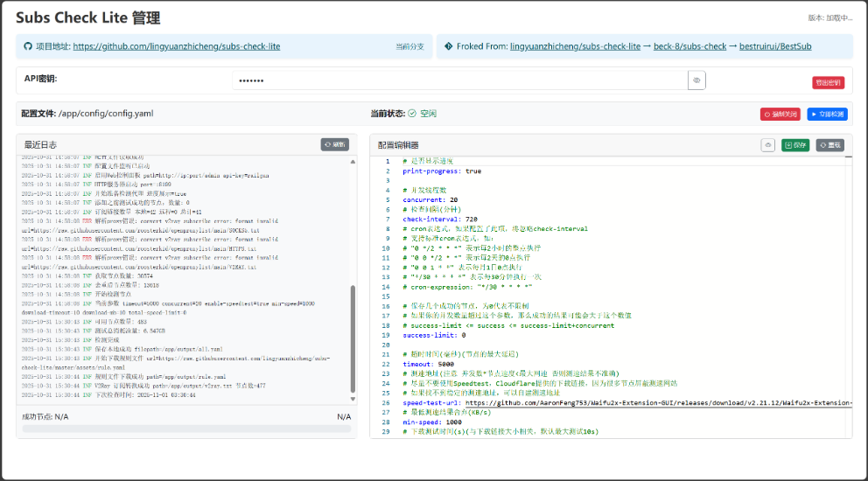The height and width of the screenshot is (481, 868).
Task: Click the small icon button left of green save
Action: point(767,145)
